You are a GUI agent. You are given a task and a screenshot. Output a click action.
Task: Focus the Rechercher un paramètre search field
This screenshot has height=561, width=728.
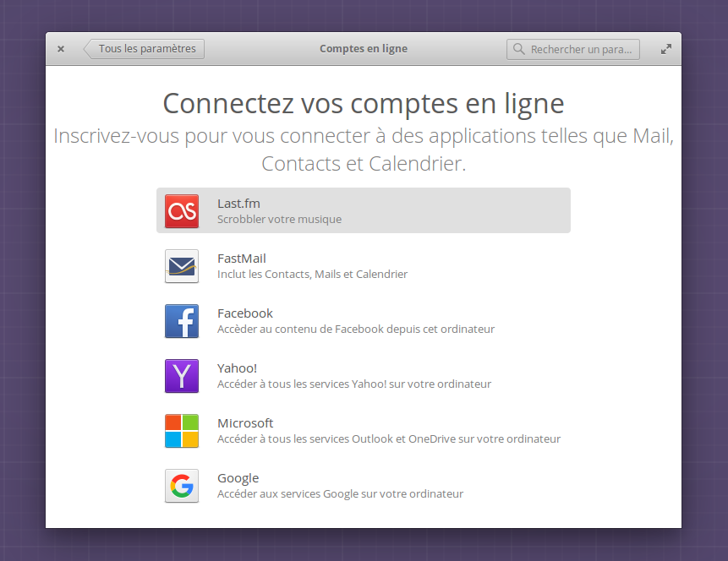click(x=573, y=49)
